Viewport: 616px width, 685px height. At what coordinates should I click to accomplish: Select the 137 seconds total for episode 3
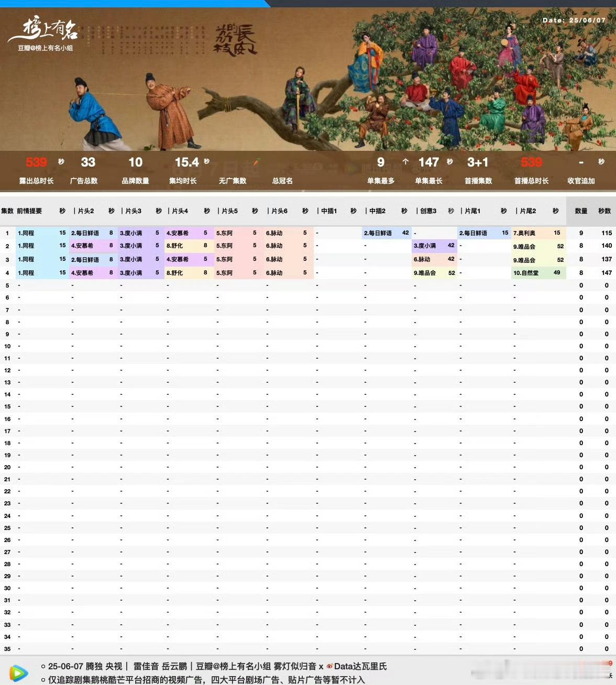[x=607, y=259]
